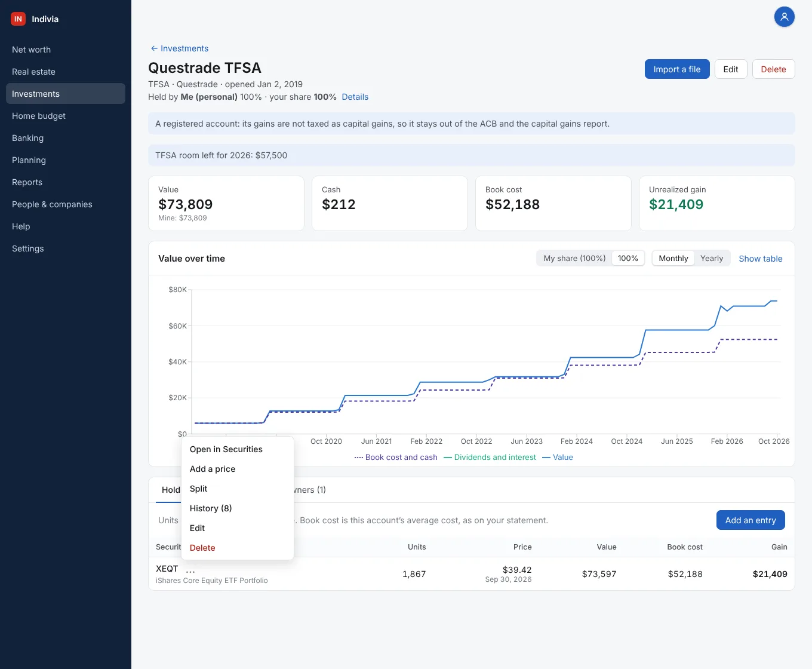Toggle Dividends and interest legend series

(490, 458)
